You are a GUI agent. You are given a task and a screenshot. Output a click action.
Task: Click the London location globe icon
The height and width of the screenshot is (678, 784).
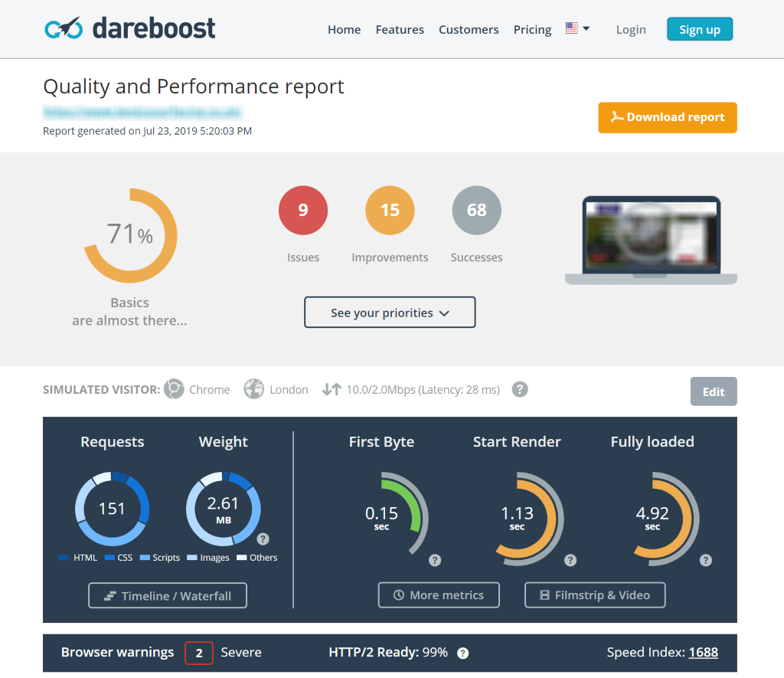[253, 389]
